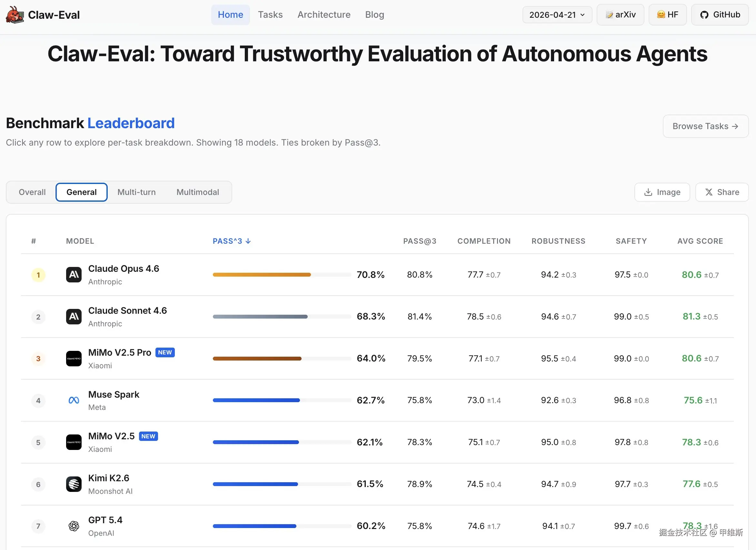Open the 2026-04-21 date dropdown
Screen dimensions: 756x550
pos(557,15)
